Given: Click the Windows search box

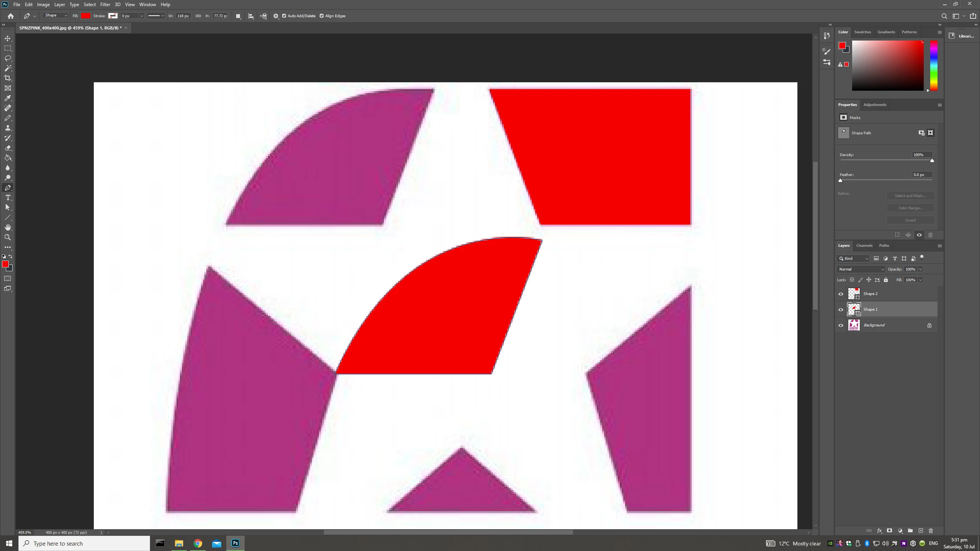Looking at the screenshot, I should (84, 543).
